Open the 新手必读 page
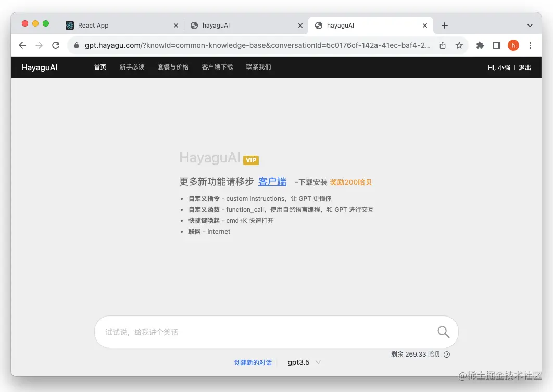This screenshot has width=553, height=392. (132, 67)
